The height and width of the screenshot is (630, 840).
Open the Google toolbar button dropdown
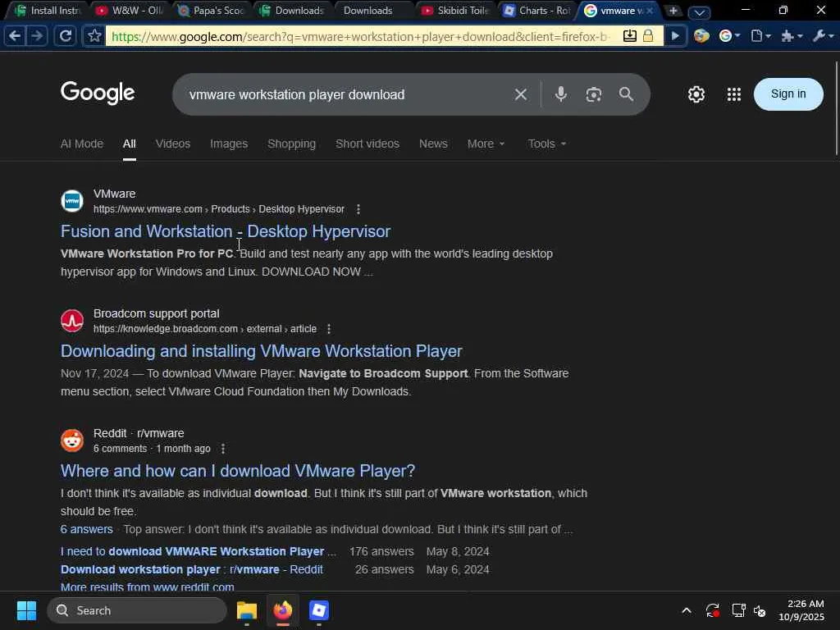[729, 36]
